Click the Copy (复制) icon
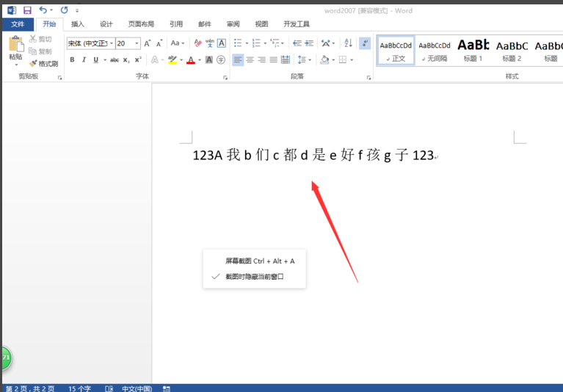The width and height of the screenshot is (563, 392). click(x=33, y=51)
